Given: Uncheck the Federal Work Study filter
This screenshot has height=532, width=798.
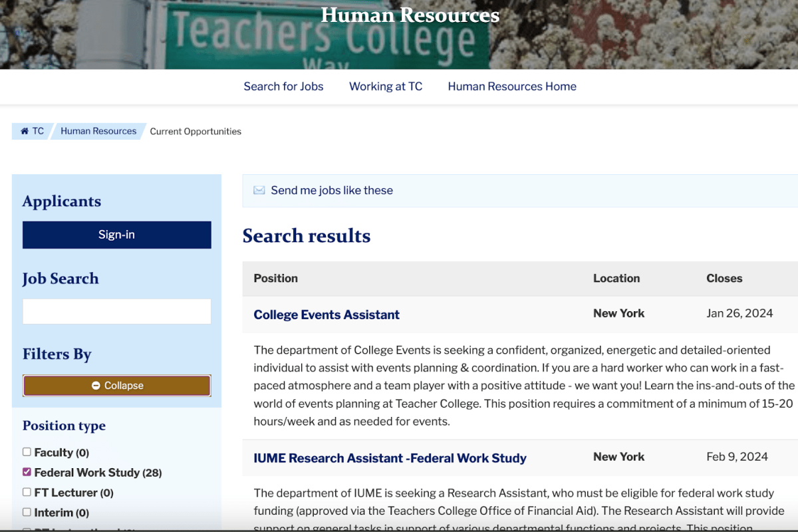Looking at the screenshot, I should [x=27, y=472].
